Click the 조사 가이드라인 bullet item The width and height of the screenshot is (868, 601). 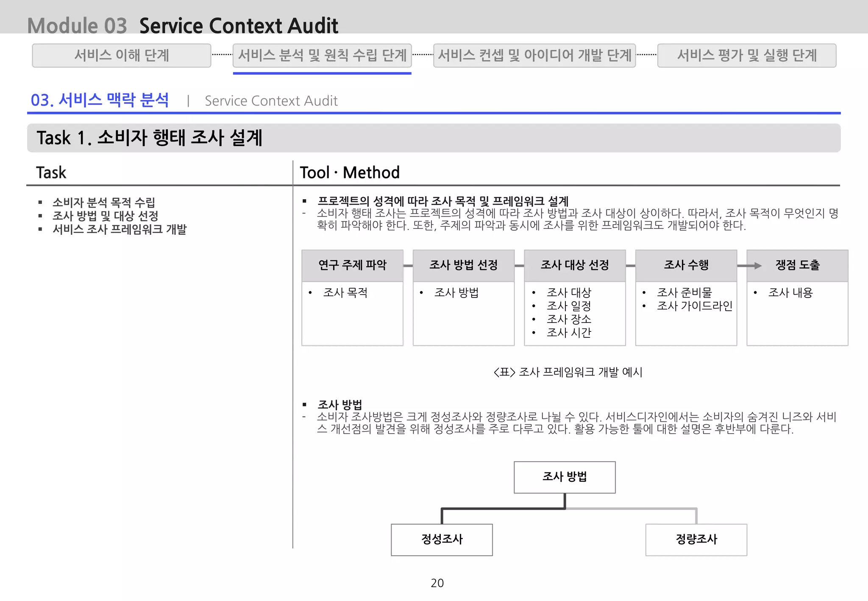[695, 306]
